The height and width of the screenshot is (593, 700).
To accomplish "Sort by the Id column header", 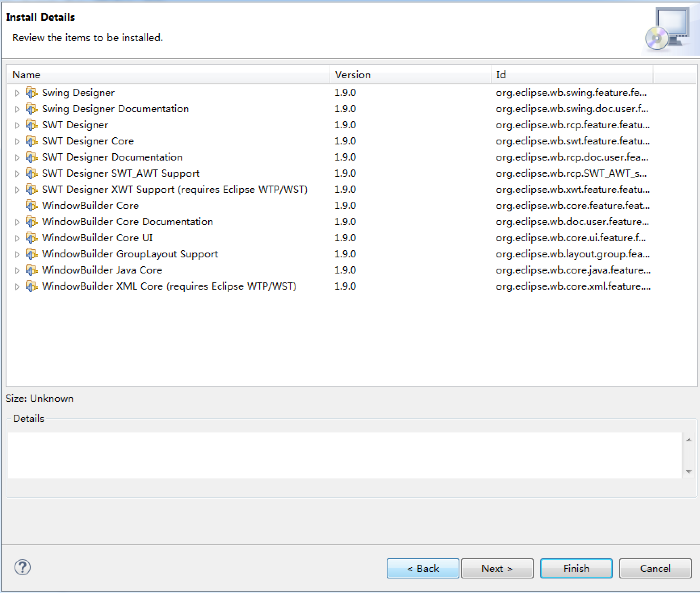I will tap(572, 75).
